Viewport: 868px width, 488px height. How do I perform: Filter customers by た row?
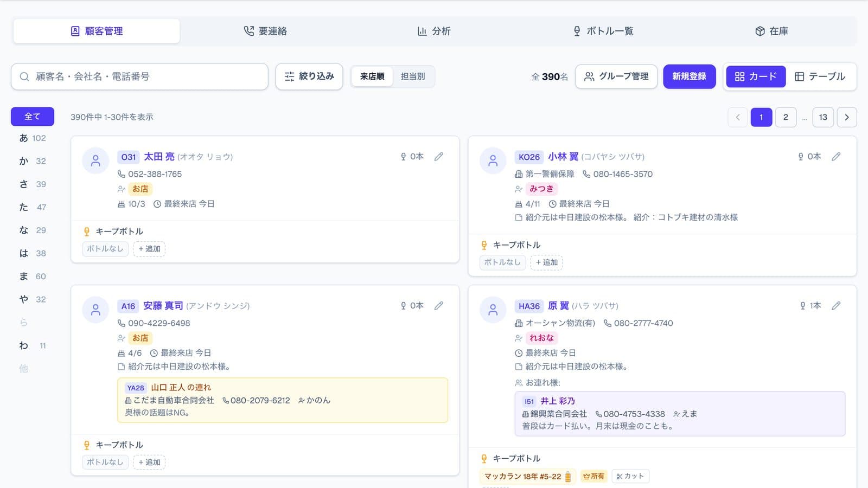pos(33,207)
